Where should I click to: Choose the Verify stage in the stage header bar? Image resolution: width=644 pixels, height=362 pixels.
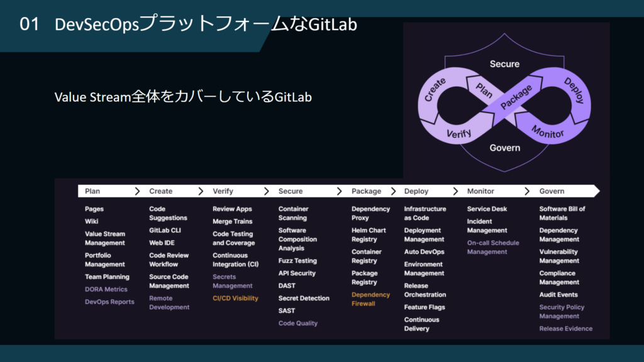click(x=223, y=191)
